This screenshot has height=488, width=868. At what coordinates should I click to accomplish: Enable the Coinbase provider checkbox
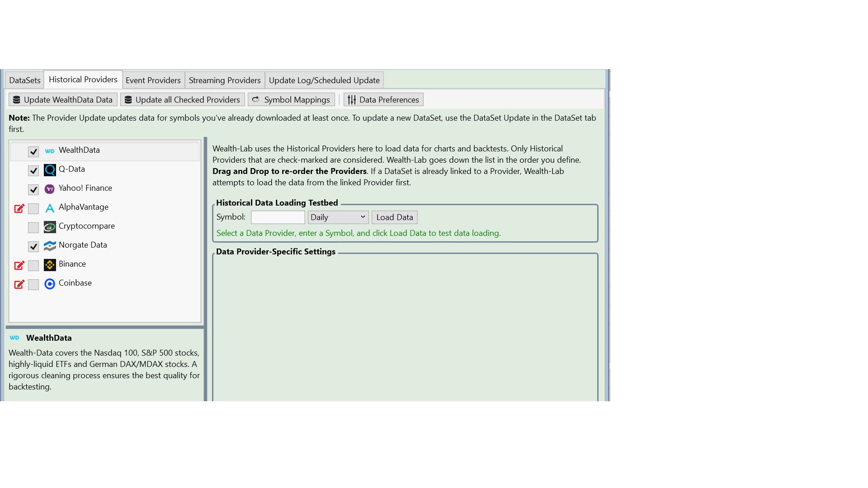[33, 285]
